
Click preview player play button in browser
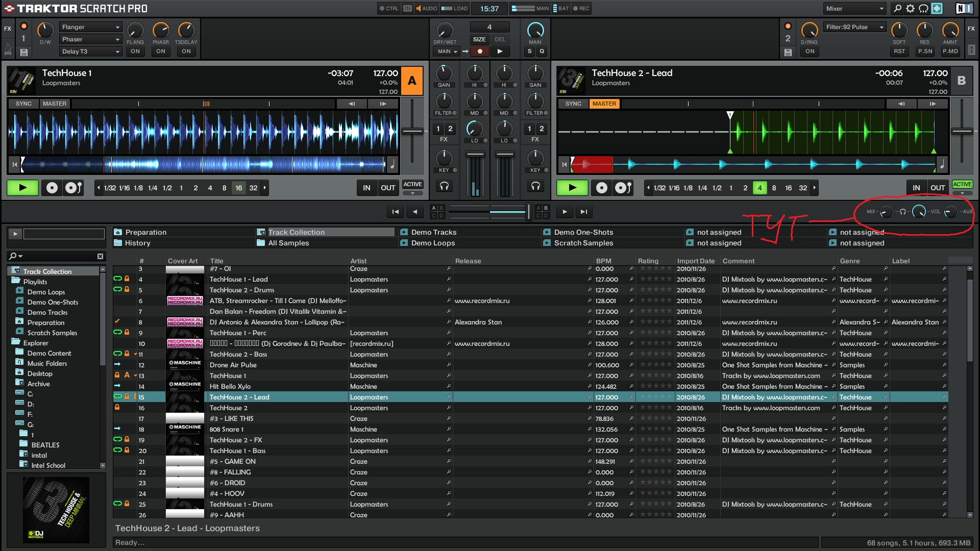pos(15,234)
